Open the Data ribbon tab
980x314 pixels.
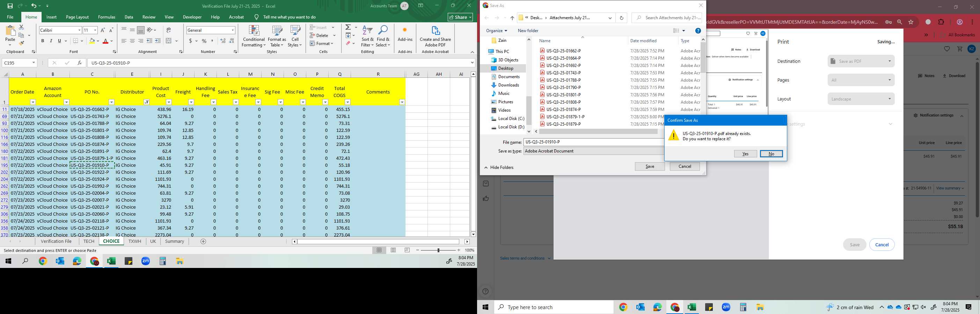pos(129,17)
